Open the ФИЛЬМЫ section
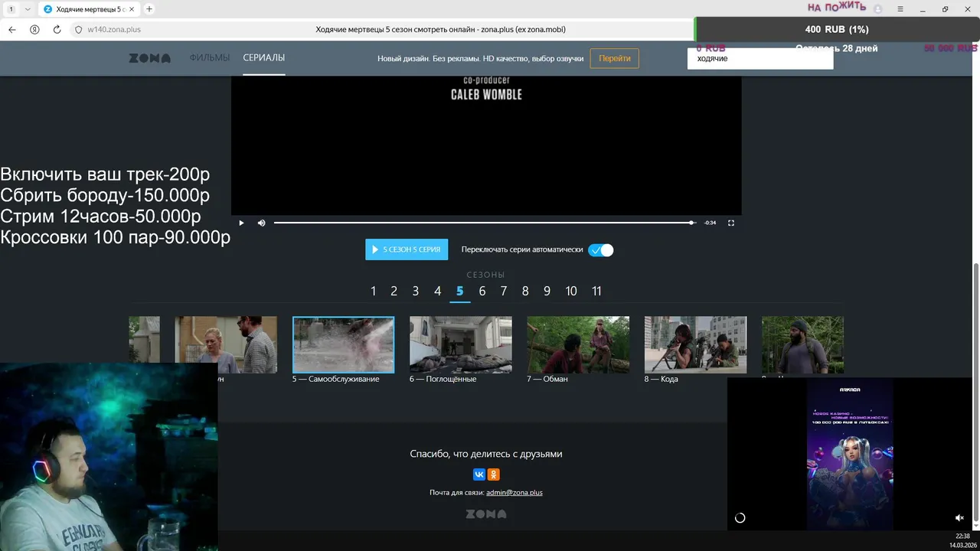The image size is (980, 551). coord(210,58)
